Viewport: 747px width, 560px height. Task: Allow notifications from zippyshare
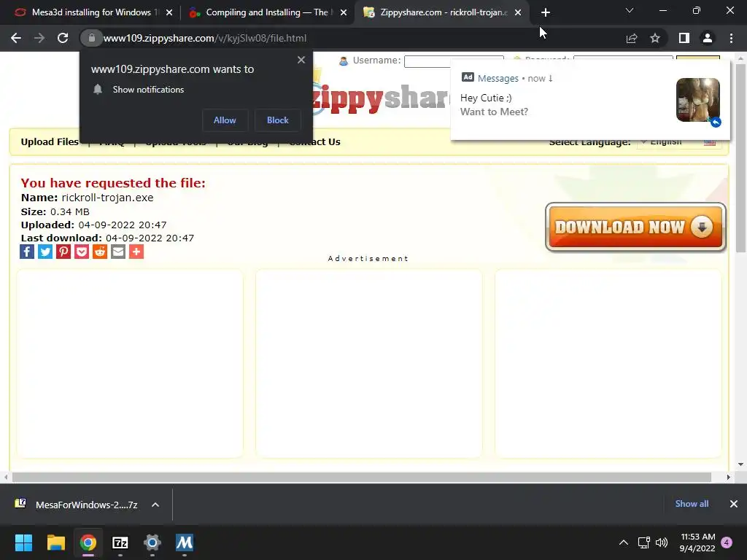(x=225, y=120)
